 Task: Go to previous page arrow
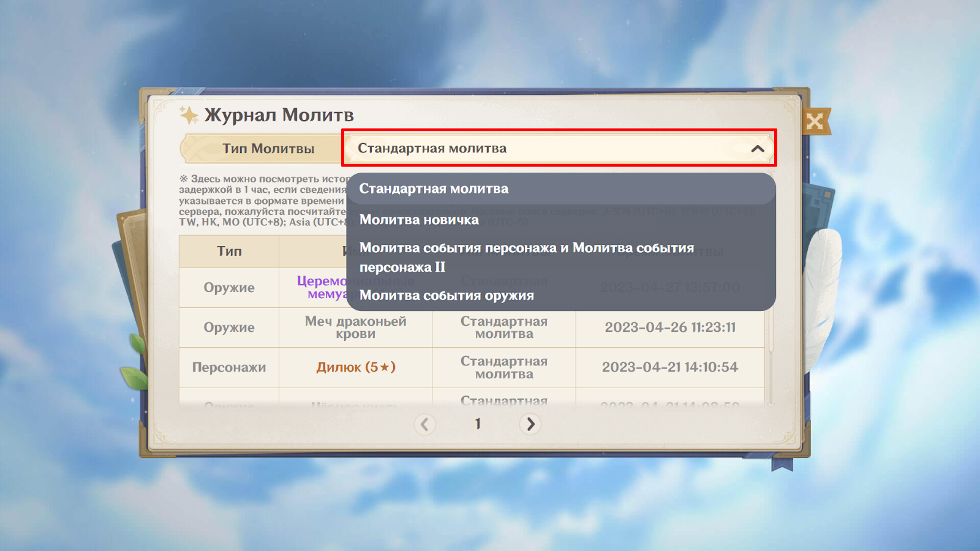pos(424,424)
